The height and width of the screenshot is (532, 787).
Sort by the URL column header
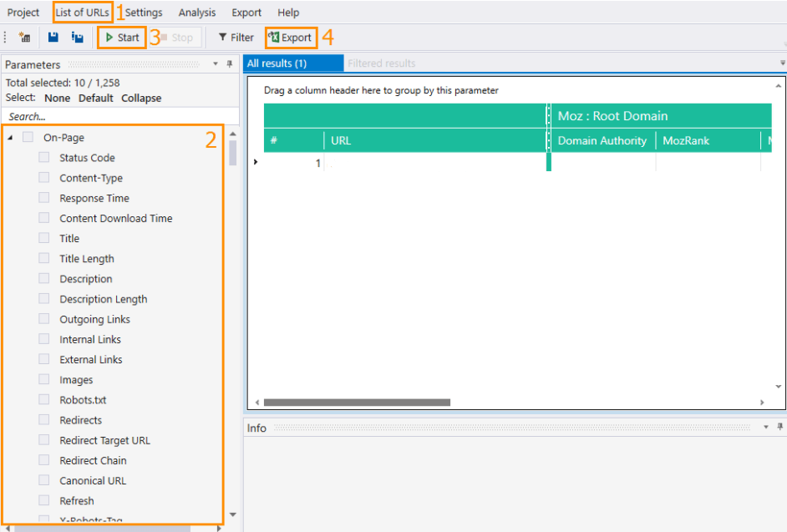[434, 140]
